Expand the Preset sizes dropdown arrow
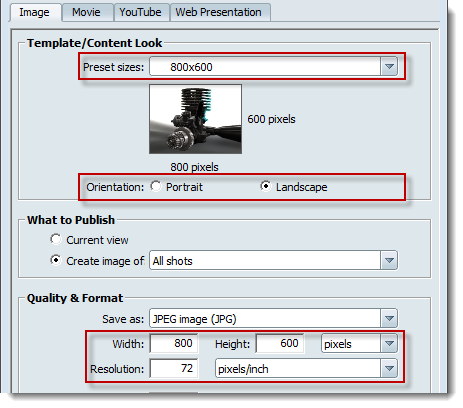 click(x=389, y=67)
